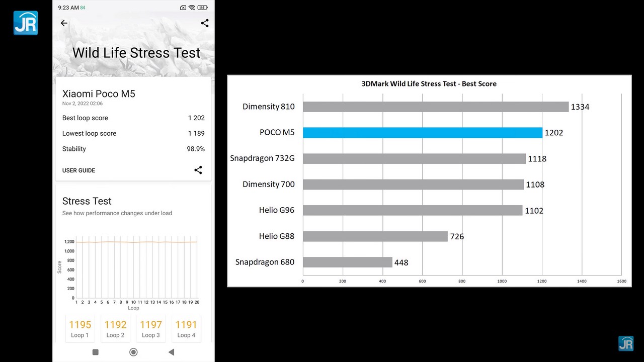Image resolution: width=644 pixels, height=362 pixels.
Task: Click the Lowest loop score value 1 189
Action: coord(196,133)
